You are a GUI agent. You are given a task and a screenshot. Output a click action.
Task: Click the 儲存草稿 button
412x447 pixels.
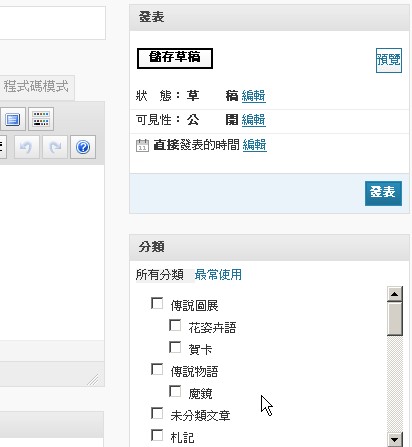[x=175, y=59]
